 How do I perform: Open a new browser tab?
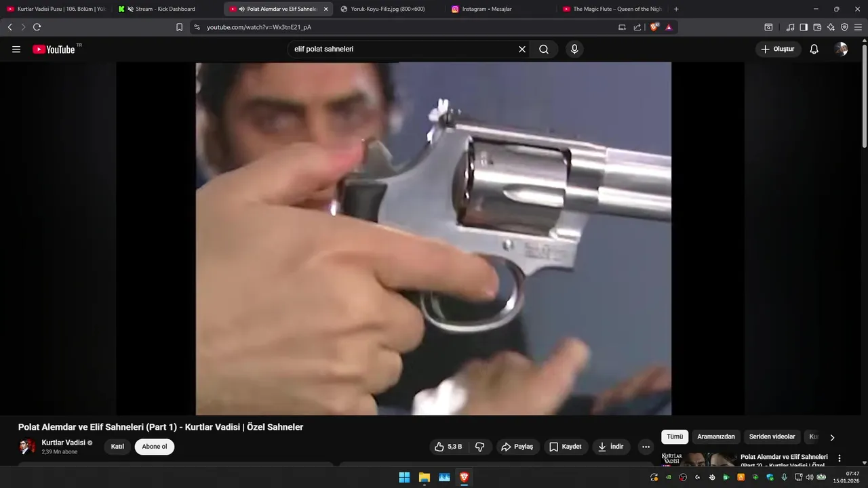pos(676,9)
